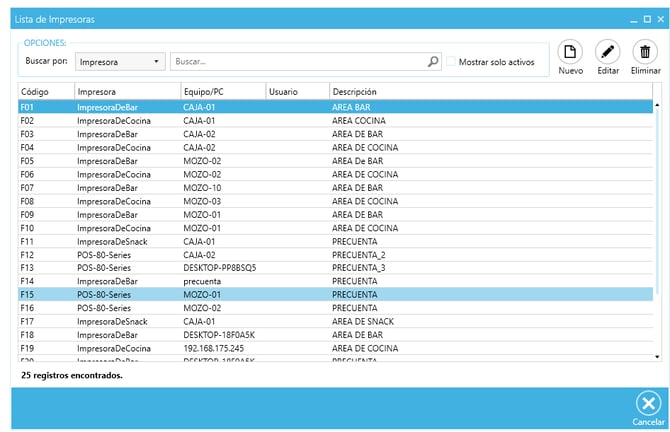This screenshot has width=670, height=432.
Task: Close the window with title bar X
Action: [659, 19]
